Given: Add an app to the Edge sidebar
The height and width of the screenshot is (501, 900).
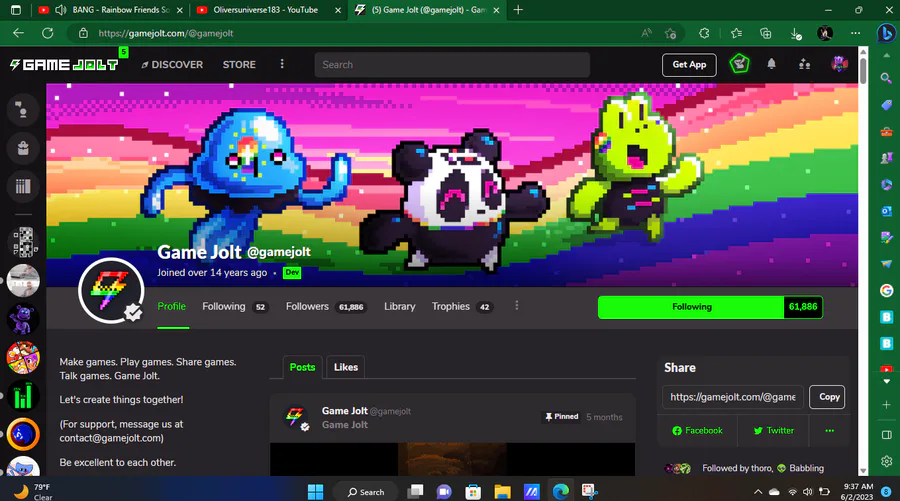Looking at the screenshot, I should pyautogui.click(x=886, y=405).
